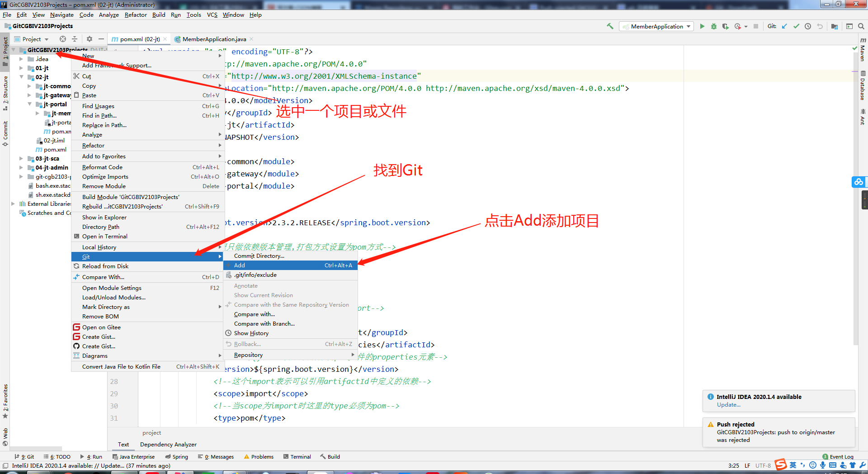Image resolution: width=868 pixels, height=474 pixels.
Task: Click the UTF-8 encoding status bar widget
Action: pos(763,465)
